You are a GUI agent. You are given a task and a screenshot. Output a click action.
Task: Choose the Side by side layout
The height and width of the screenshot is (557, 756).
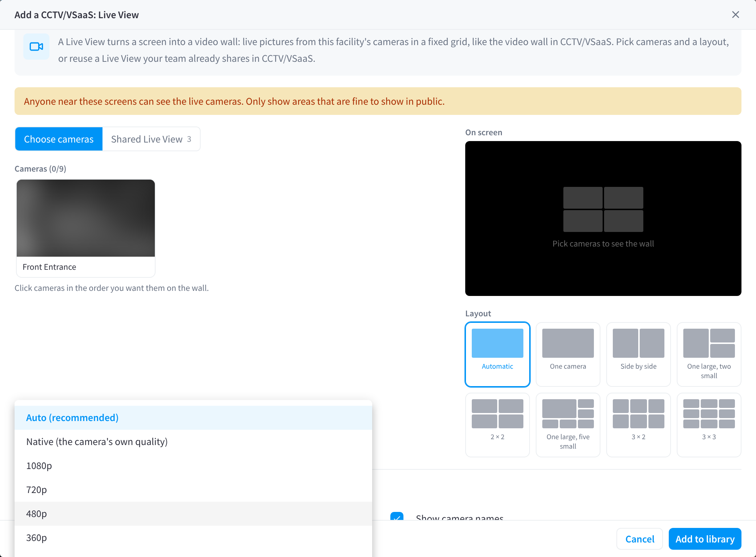[x=639, y=354]
